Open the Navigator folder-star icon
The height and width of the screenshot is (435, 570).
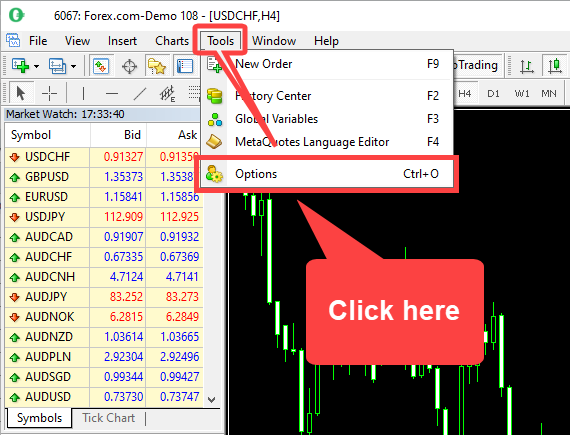pyautogui.click(x=157, y=66)
